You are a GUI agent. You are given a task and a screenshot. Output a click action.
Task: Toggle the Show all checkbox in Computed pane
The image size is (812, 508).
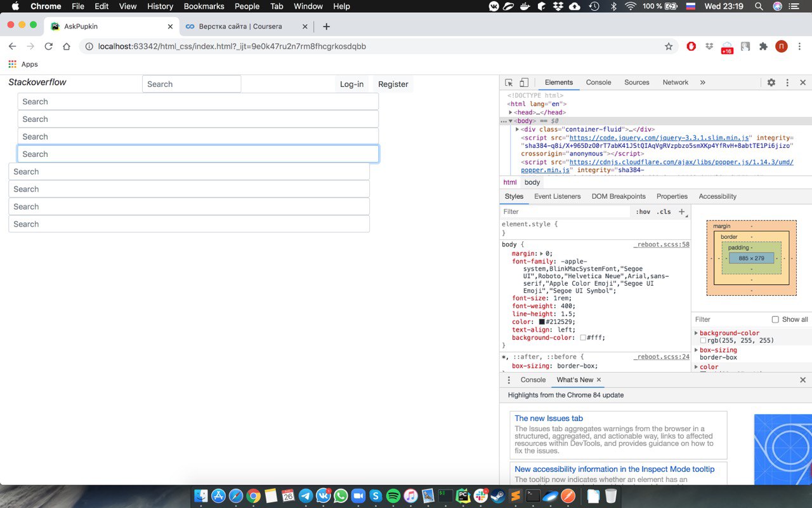coord(775,319)
